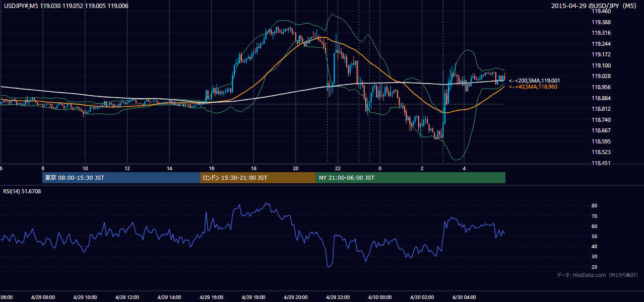Click price axis value 119.388
This screenshot has height=302, width=644.
601,22
